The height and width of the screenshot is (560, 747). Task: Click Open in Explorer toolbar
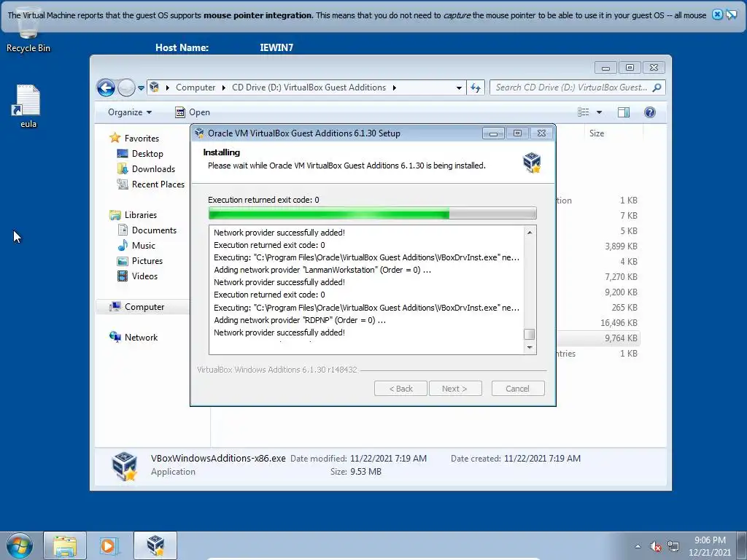tap(193, 112)
